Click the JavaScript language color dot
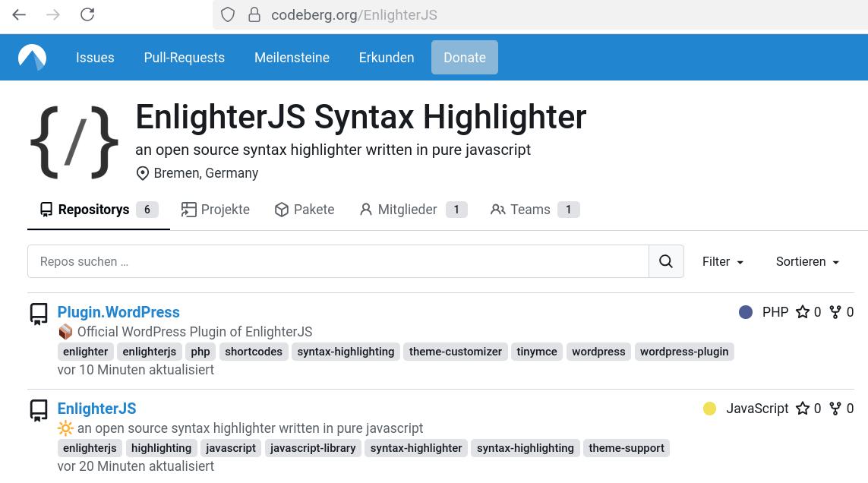868x483 pixels. pos(710,409)
